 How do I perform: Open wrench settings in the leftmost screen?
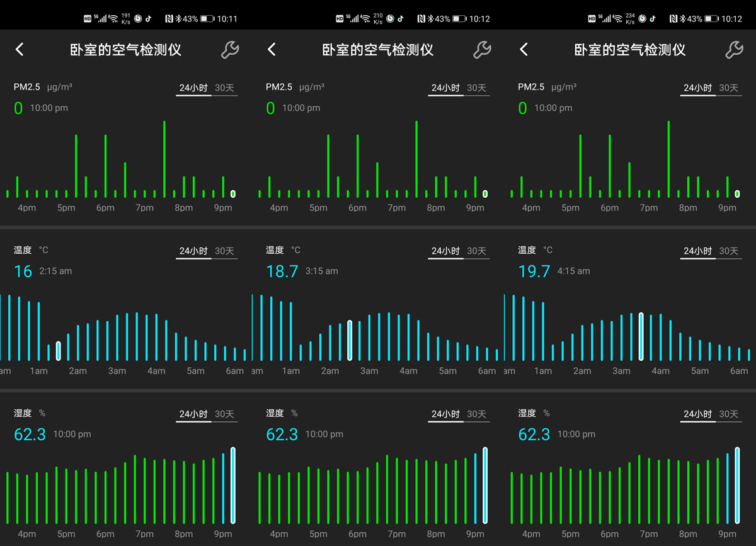[x=230, y=50]
